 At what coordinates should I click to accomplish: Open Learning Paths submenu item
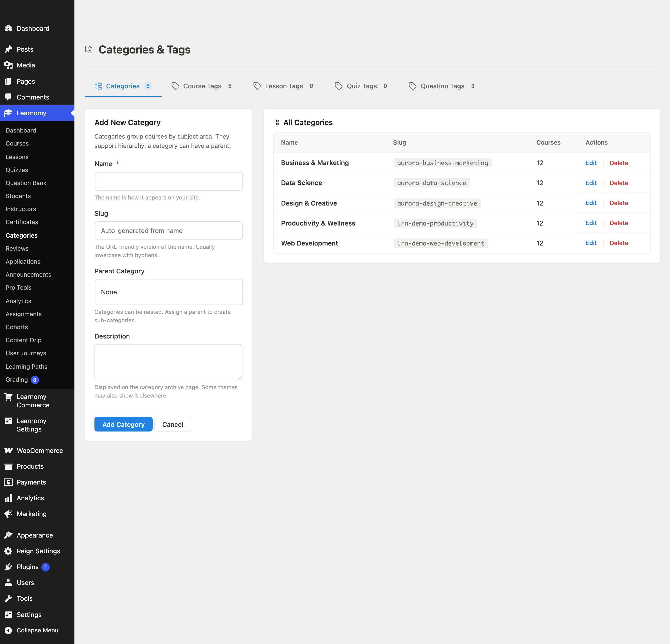click(x=26, y=366)
